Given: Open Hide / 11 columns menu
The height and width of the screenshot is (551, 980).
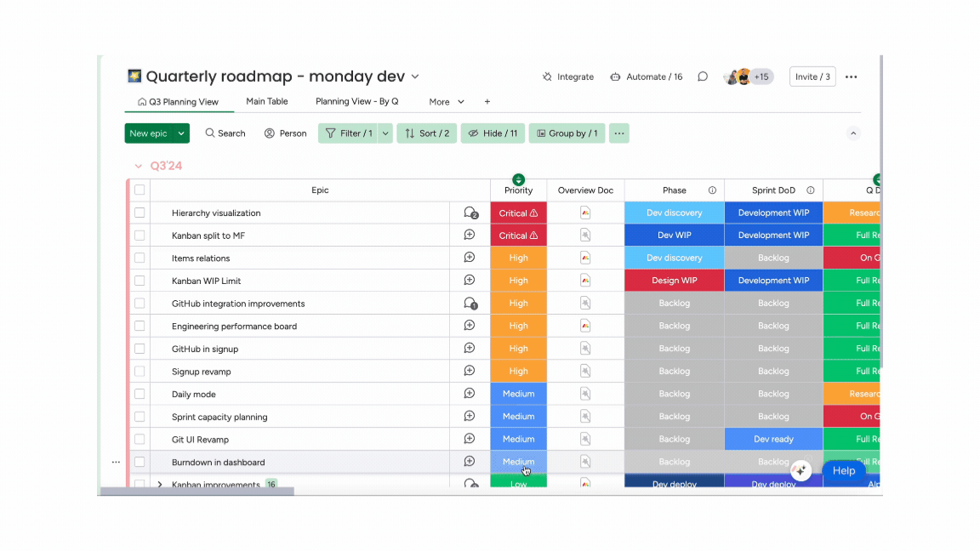Looking at the screenshot, I should [x=493, y=133].
